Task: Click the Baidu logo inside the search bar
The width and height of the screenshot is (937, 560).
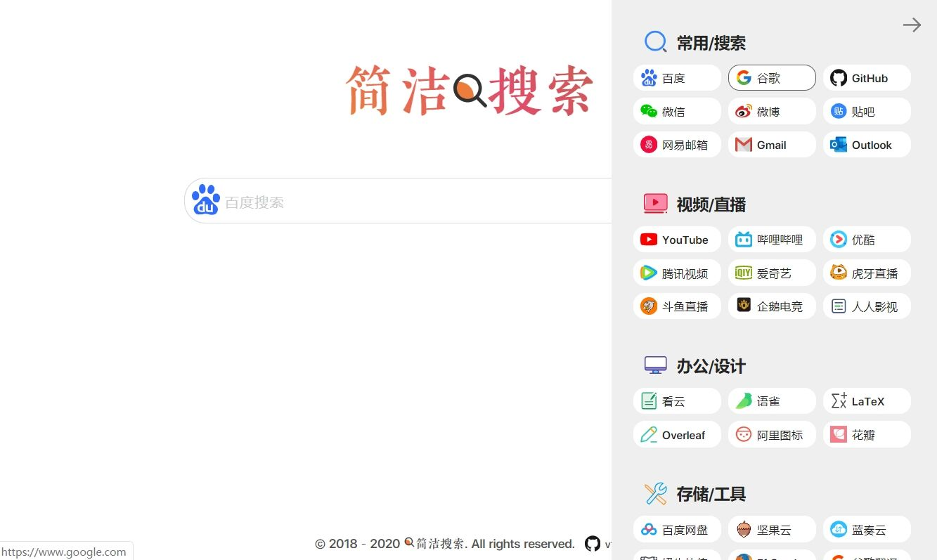Action: (x=205, y=200)
